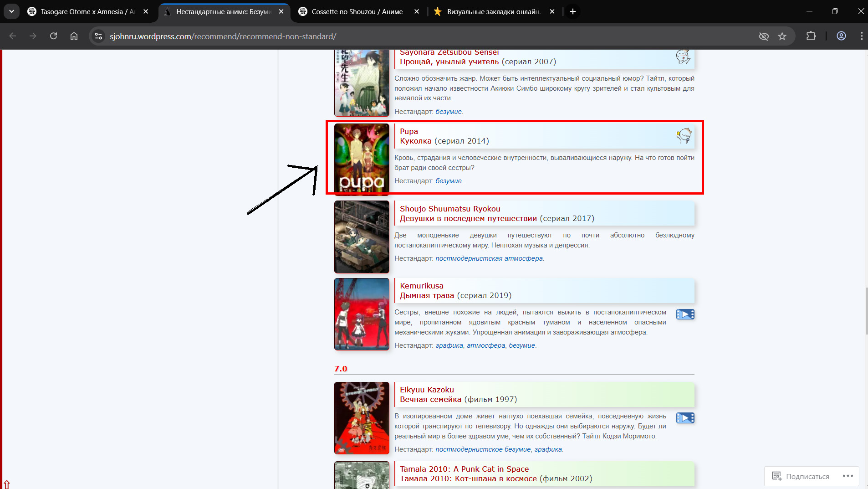This screenshot has height=489, width=868.
Task: Go to the browser home page
Action: pyautogui.click(x=74, y=36)
